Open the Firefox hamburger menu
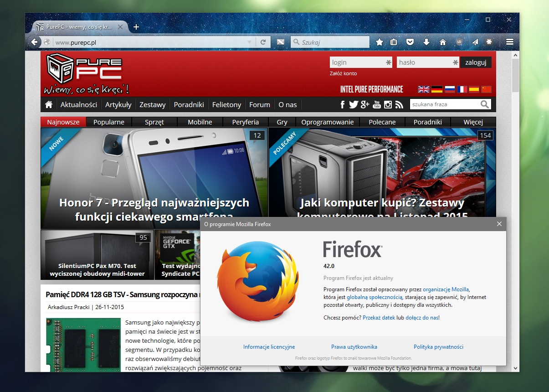The height and width of the screenshot is (392, 549). [510, 42]
